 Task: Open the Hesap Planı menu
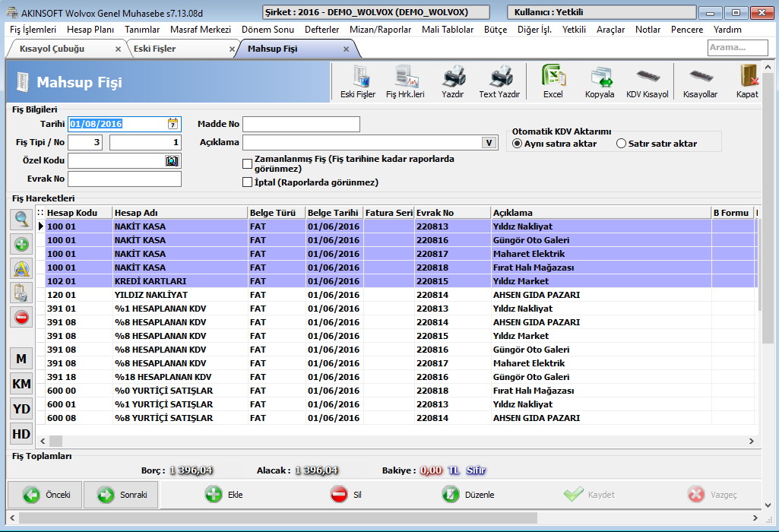pyautogui.click(x=90, y=30)
